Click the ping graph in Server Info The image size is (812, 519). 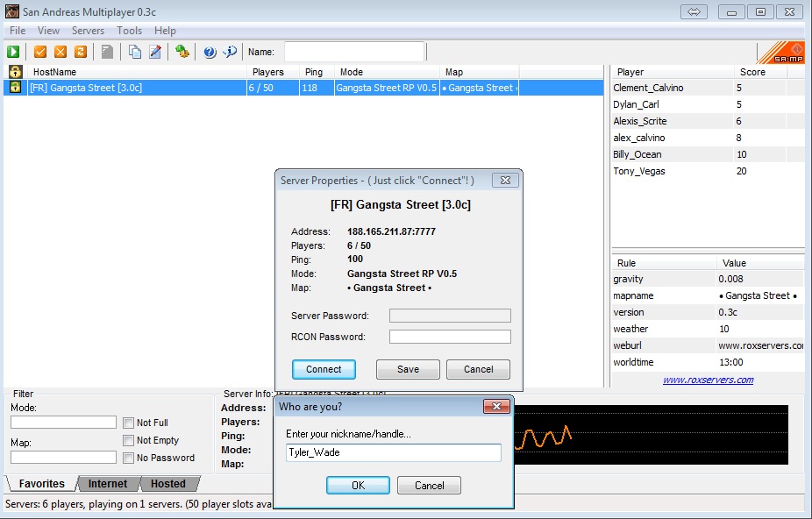652,435
